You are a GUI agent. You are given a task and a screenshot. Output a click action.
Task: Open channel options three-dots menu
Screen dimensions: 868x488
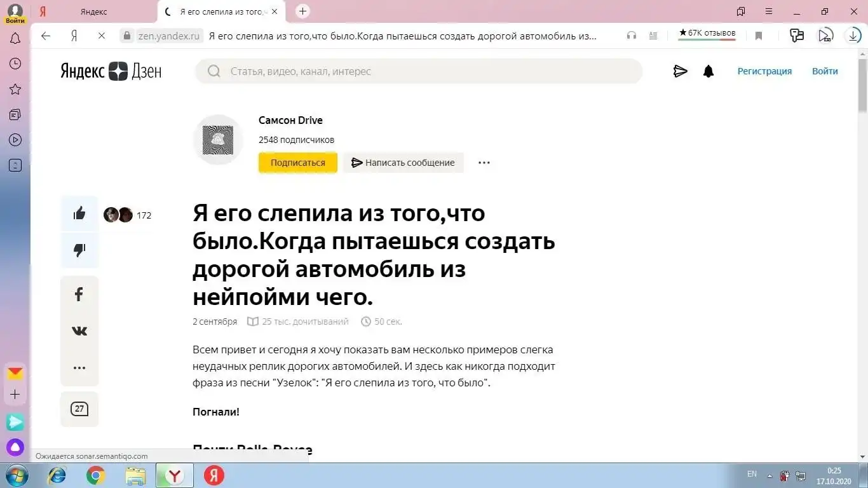484,163
